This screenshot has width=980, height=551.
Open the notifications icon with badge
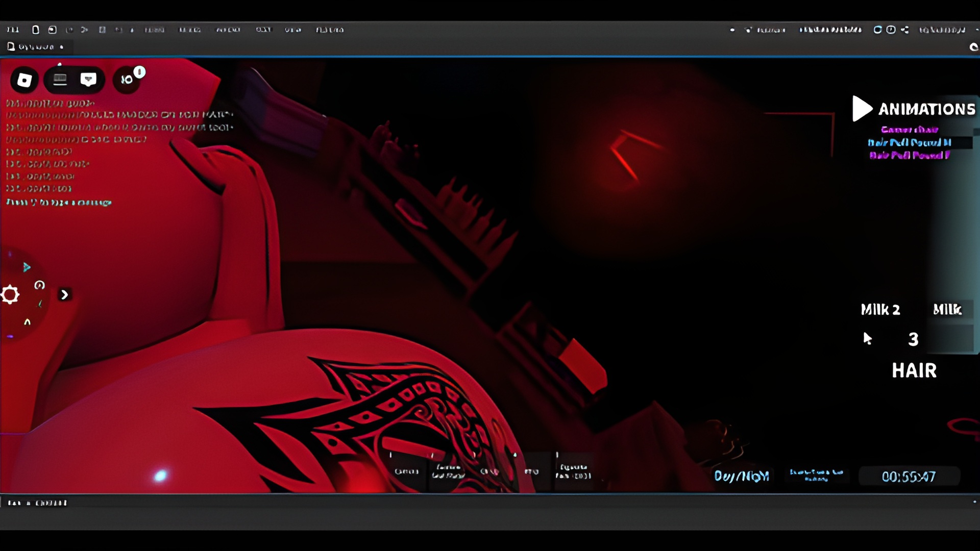(x=127, y=80)
